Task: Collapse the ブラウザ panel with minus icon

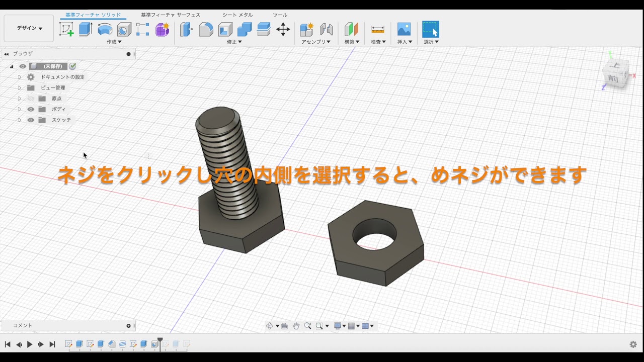Action: click(x=128, y=54)
